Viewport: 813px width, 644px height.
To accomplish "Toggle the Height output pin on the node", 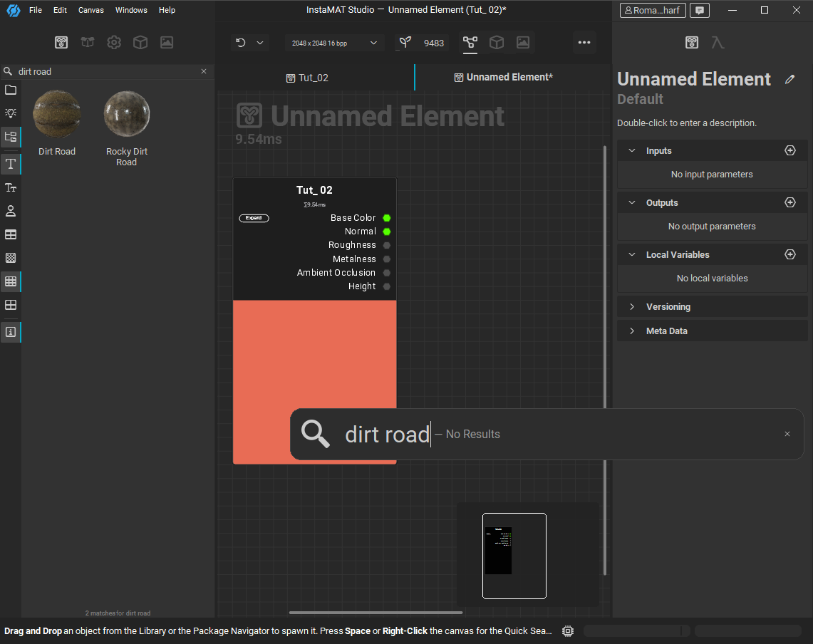I will (x=387, y=286).
